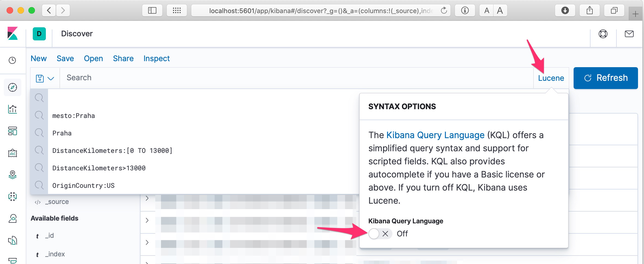This screenshot has width=644, height=264.
Task: Click the Kibana logo
Action: coord(13,34)
